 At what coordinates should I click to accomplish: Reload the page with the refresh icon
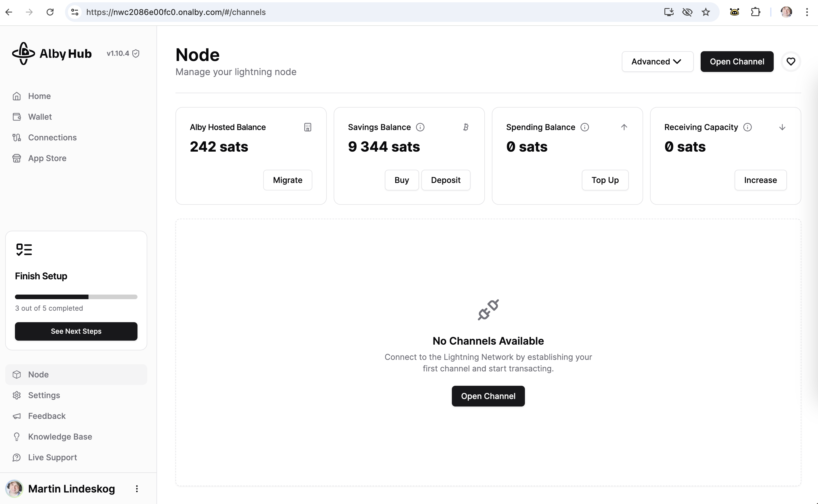click(x=50, y=12)
